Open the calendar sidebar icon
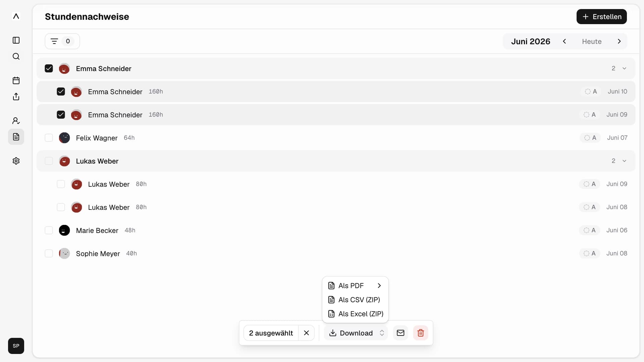The height and width of the screenshot is (362, 644). tap(16, 80)
